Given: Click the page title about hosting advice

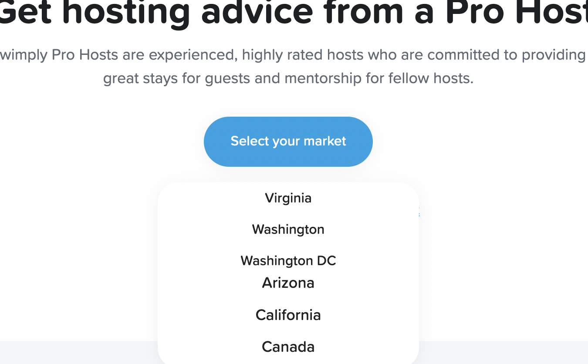Looking at the screenshot, I should [x=294, y=13].
